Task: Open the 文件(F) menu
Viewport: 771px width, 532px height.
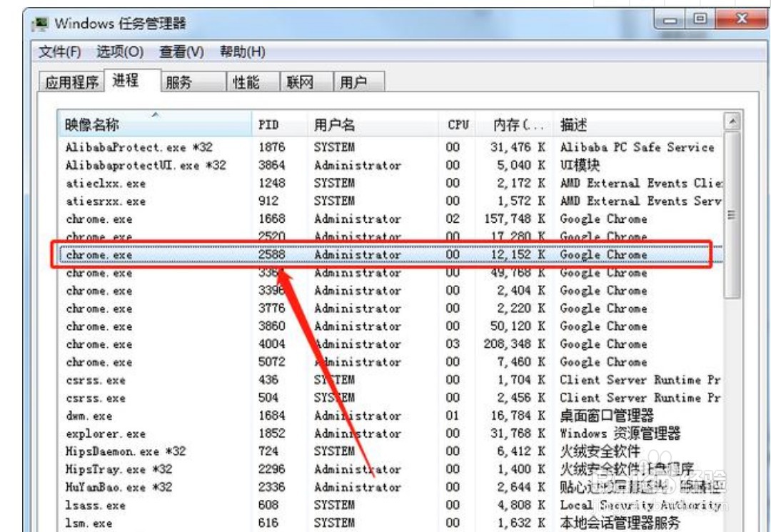Action: [59, 51]
